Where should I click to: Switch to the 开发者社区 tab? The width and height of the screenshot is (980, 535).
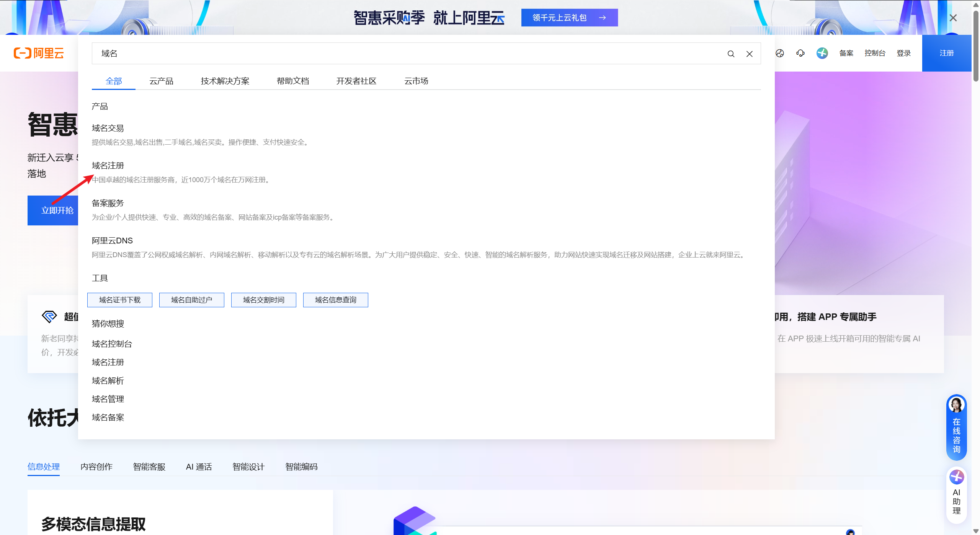pyautogui.click(x=356, y=81)
